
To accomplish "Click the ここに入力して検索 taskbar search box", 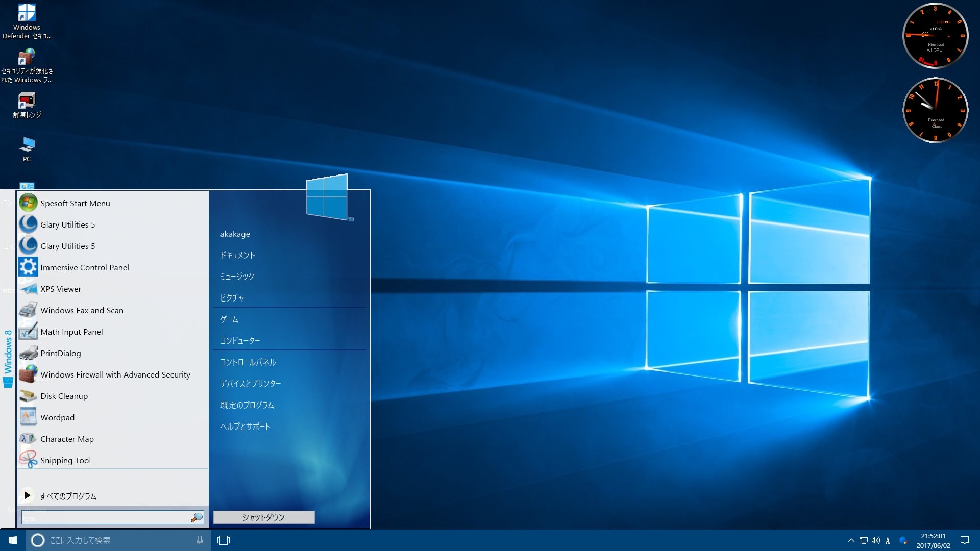I will click(118, 540).
